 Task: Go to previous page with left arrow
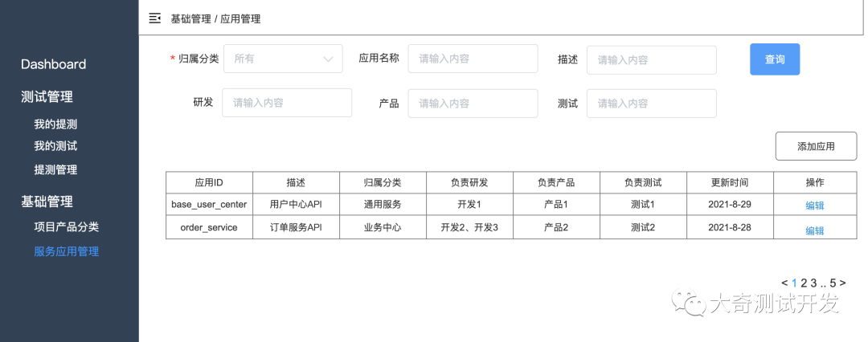point(784,283)
